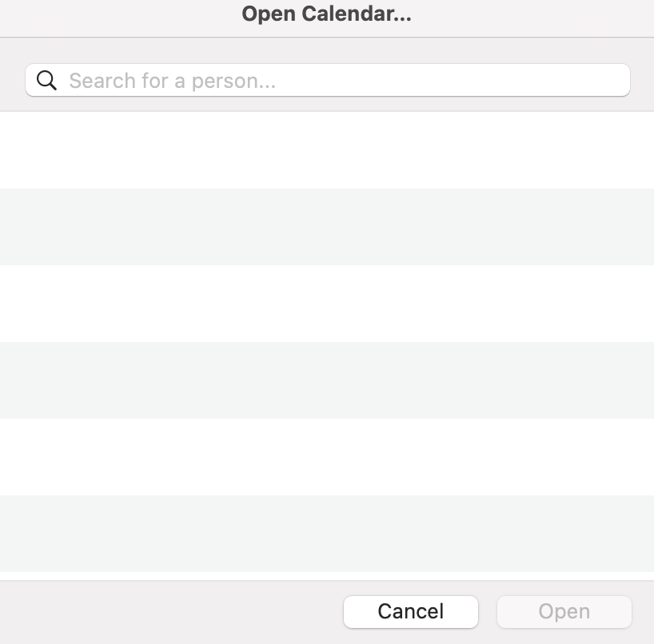Dismiss the Open Calendar dialog via Cancel
Image resolution: width=654 pixels, height=644 pixels.
(x=410, y=612)
